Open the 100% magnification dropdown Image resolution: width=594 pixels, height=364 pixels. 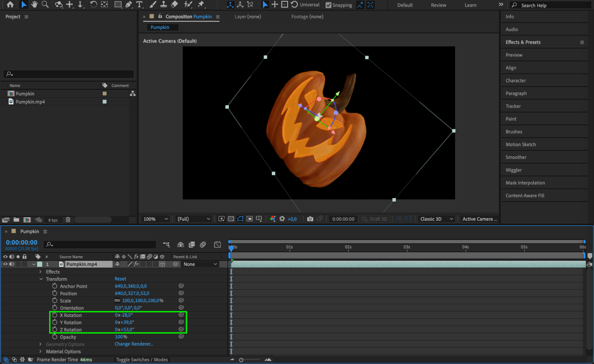tap(155, 219)
